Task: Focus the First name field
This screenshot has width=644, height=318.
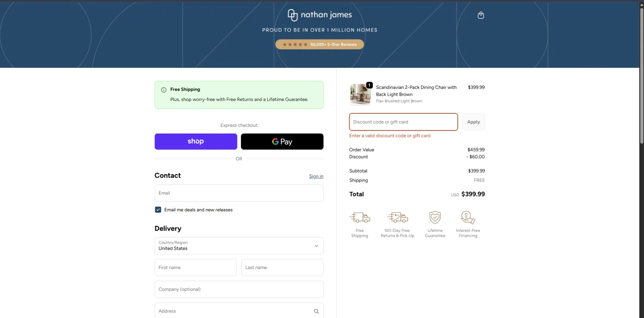Action: (x=195, y=267)
